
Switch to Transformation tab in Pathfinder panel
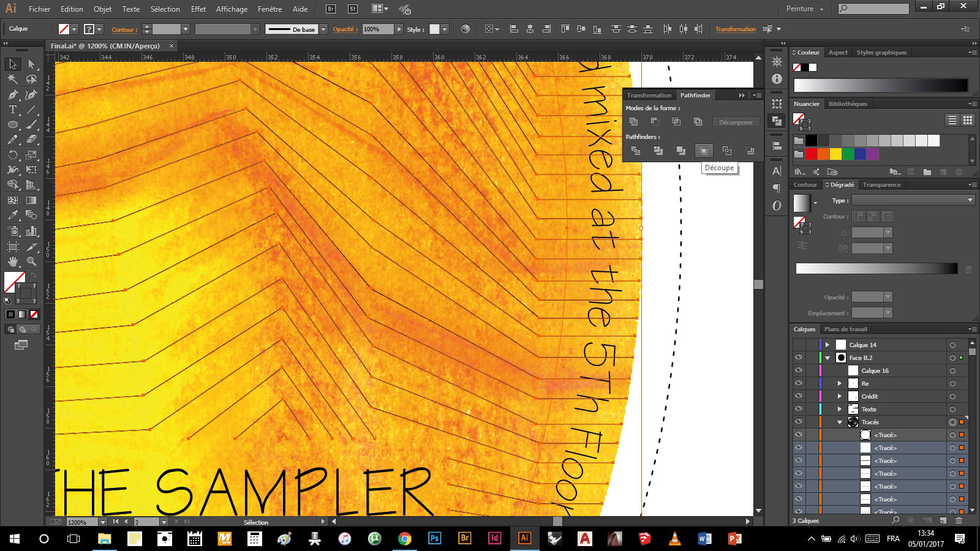[649, 95]
